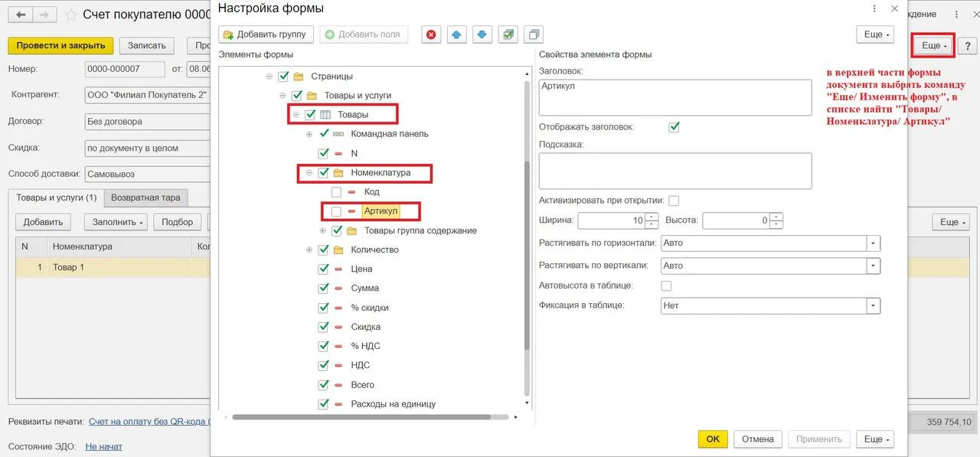Toggle the Страницы checkbox
Screen dimensions: 980x457
point(283,77)
